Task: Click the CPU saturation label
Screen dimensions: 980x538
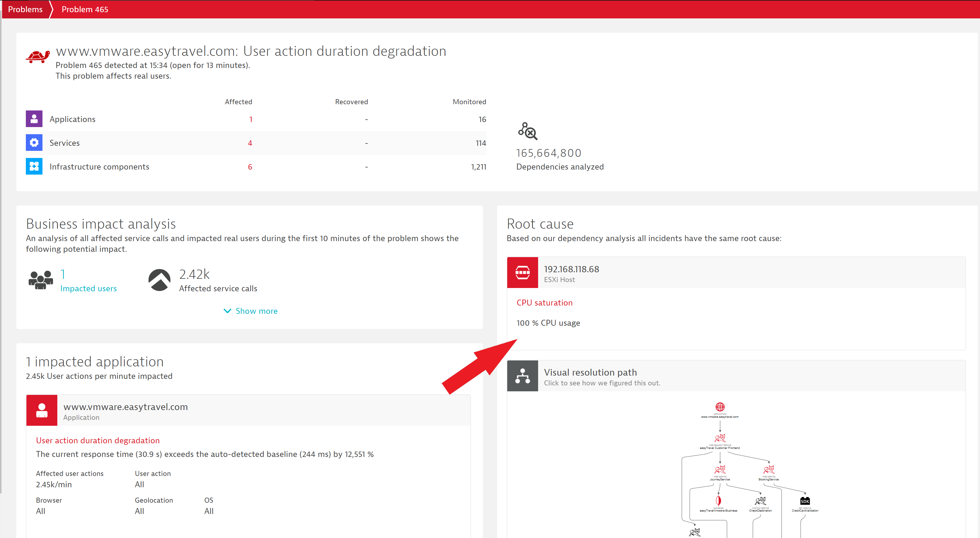Action: [x=544, y=303]
